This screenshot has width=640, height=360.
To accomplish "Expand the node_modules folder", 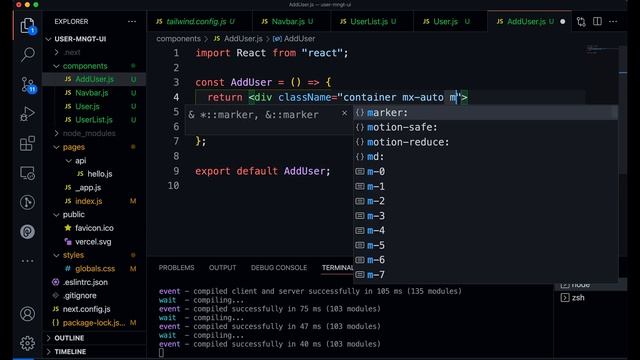I will (84, 133).
